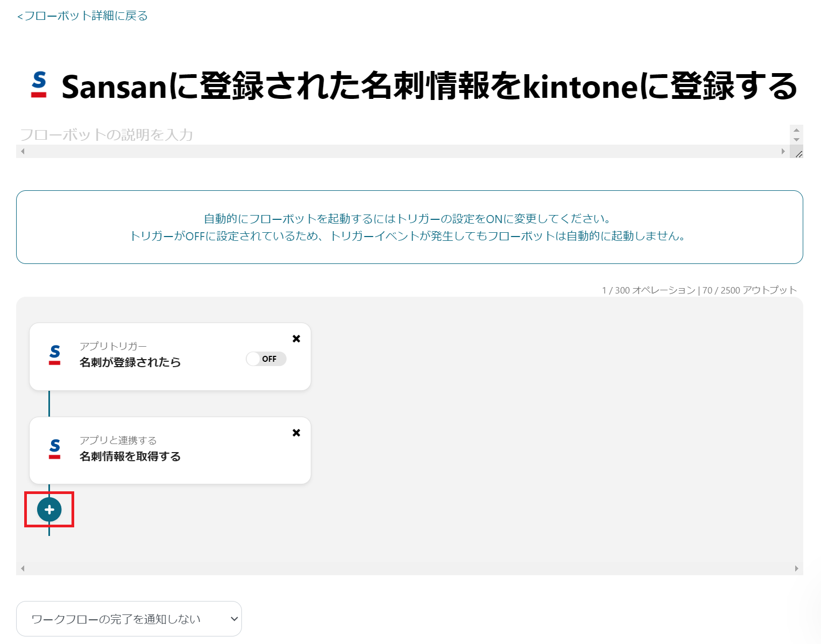Click the Sansan icon in the アプリトリガー card
The height and width of the screenshot is (644, 821).
pos(54,355)
